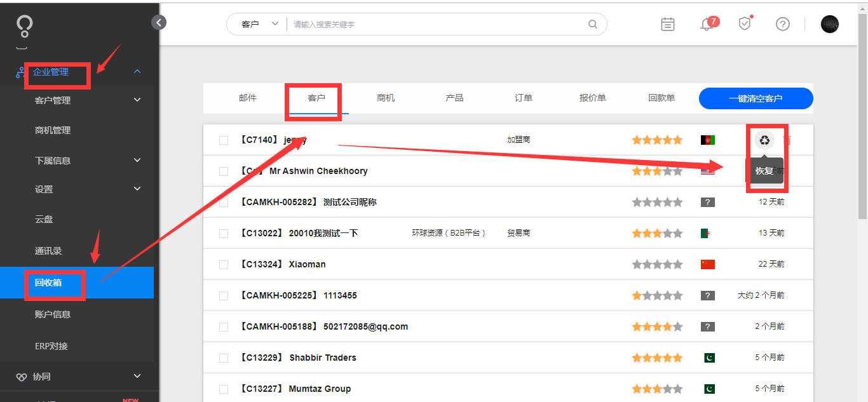Select the checkbox for Shabbir Traders row

click(224, 358)
